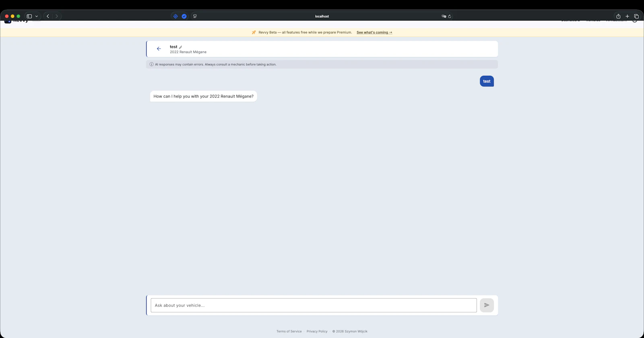Open the blue checkmark extension icon

click(184, 16)
